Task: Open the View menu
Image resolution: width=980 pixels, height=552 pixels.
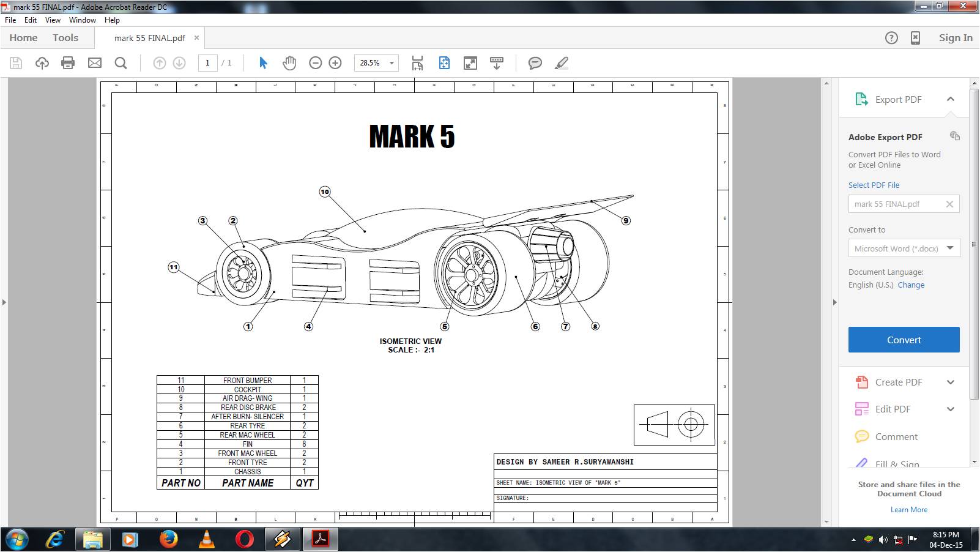Action: (53, 20)
